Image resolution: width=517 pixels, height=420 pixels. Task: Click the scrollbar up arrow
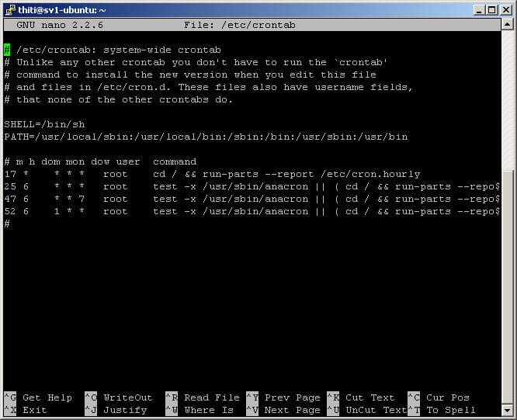click(x=508, y=26)
